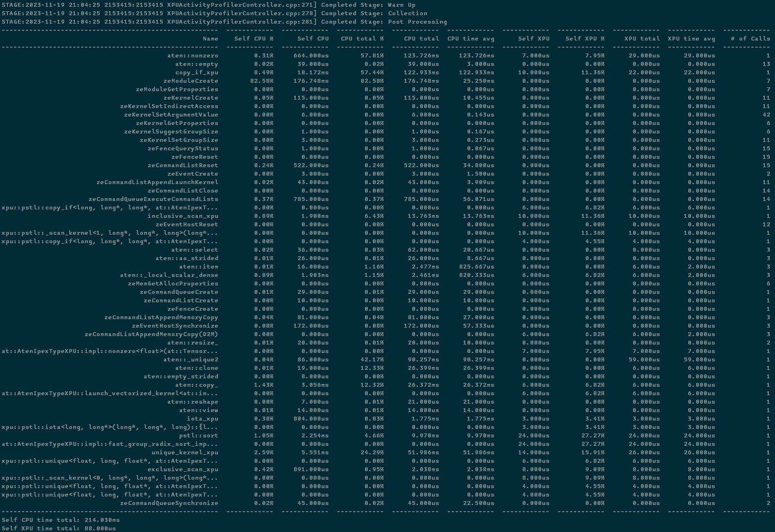Click the iota_xpu entry name
The height and width of the screenshot is (532, 775).
point(202,419)
